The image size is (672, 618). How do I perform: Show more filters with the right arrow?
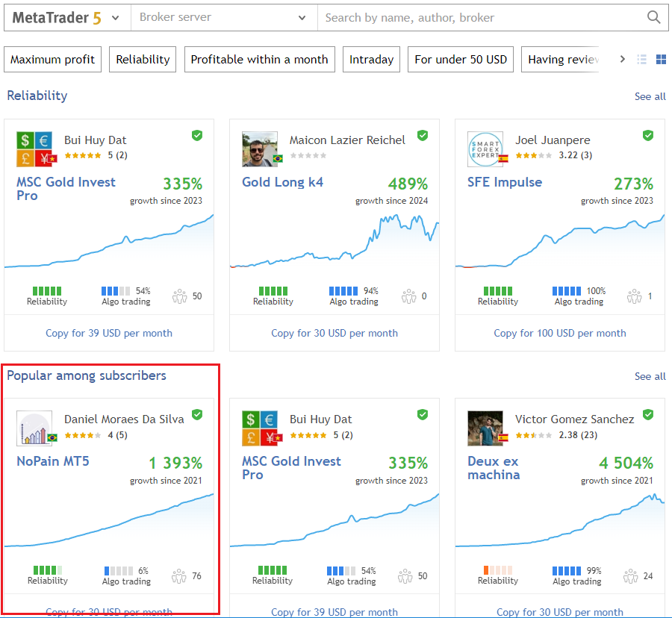click(622, 59)
